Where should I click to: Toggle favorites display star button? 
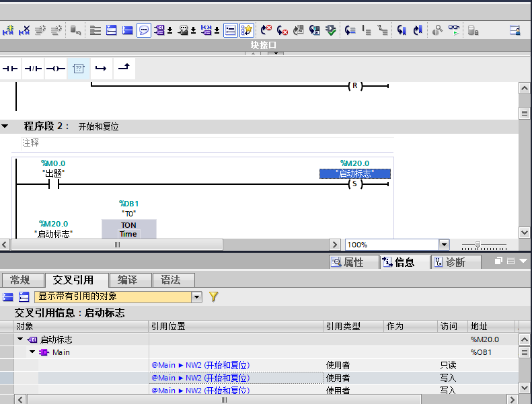(247, 30)
